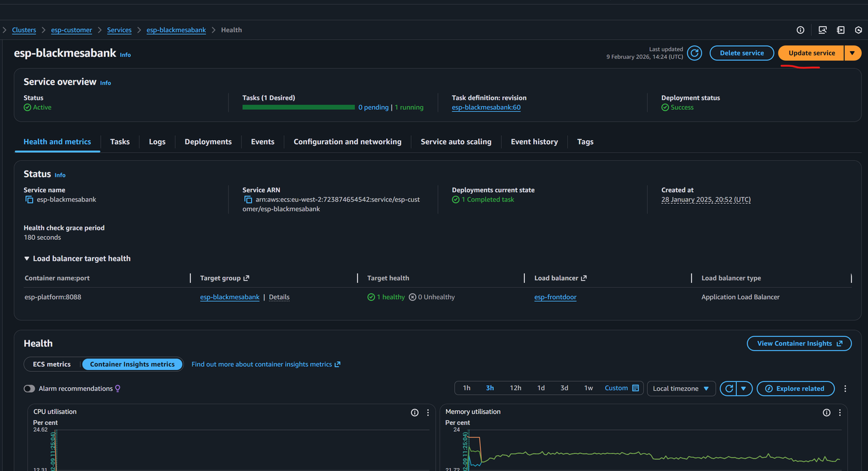The height and width of the screenshot is (471, 868).
Task: Open the task definition esp-blackmesabank:60 link
Action: click(486, 107)
